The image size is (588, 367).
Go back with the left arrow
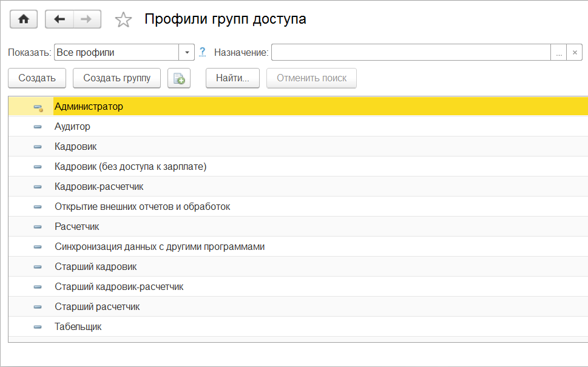59,19
